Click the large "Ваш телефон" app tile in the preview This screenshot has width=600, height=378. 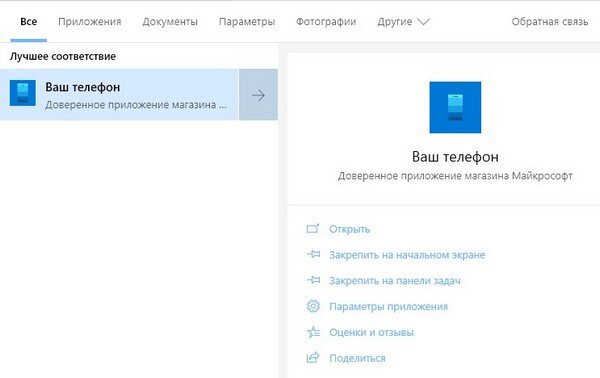pos(455,108)
